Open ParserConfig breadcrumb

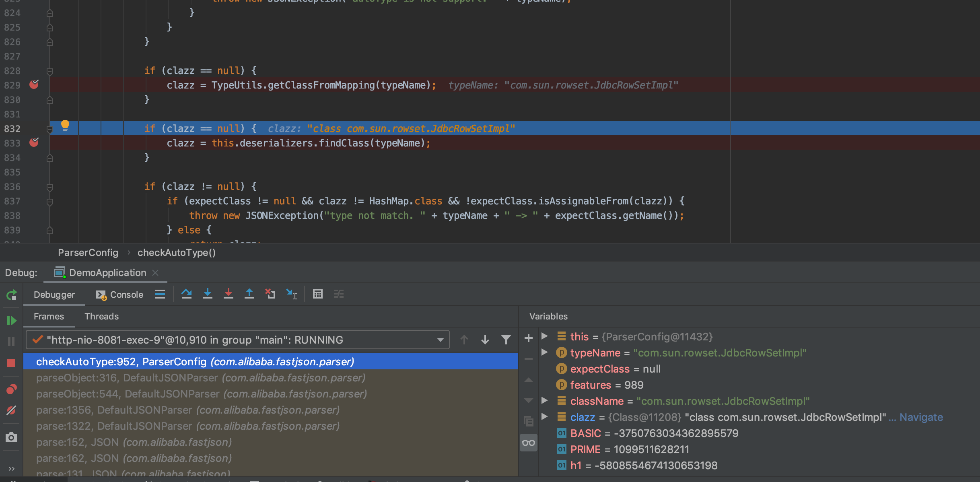pos(88,252)
